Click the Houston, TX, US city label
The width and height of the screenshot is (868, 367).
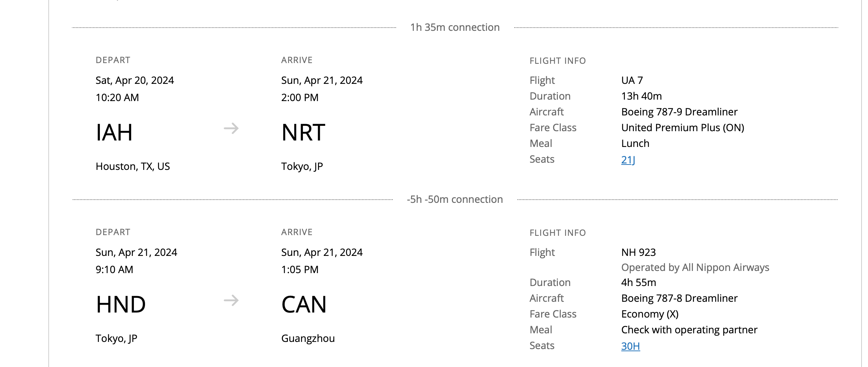(x=133, y=166)
